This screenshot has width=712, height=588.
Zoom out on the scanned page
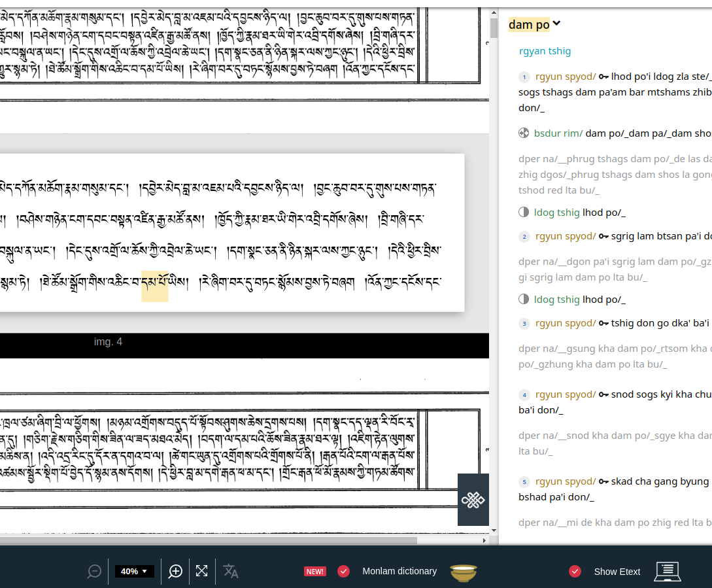click(93, 571)
